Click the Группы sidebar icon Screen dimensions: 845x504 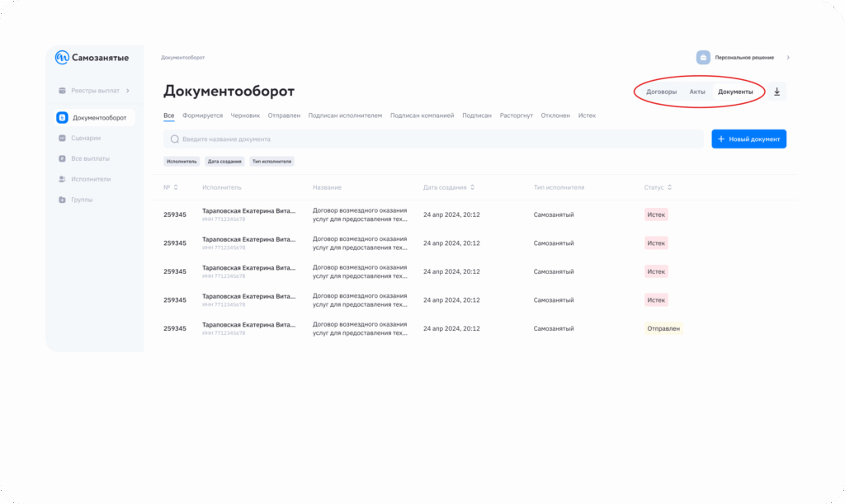click(62, 200)
